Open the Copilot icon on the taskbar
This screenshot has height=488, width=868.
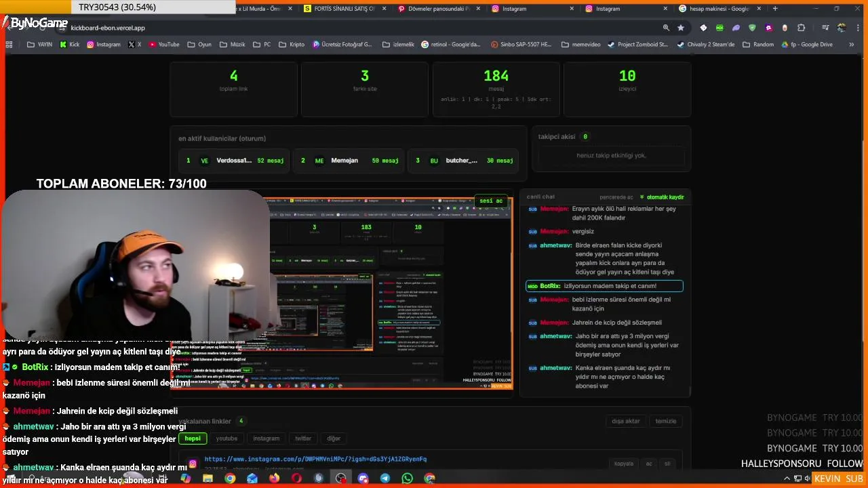point(185,478)
